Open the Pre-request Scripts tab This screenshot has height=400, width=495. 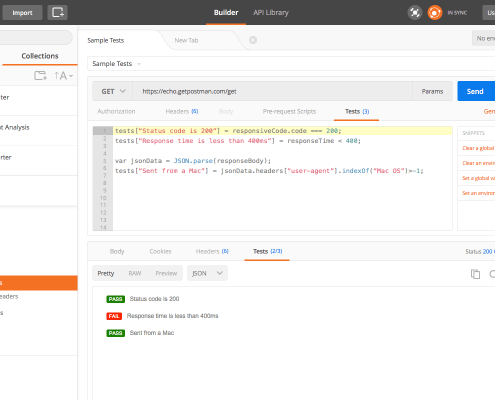289,111
